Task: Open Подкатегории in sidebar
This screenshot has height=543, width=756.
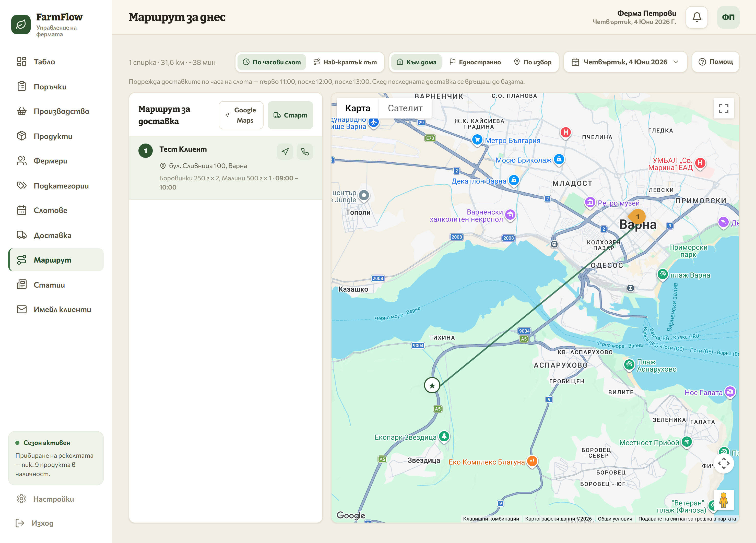Action: coord(56,186)
